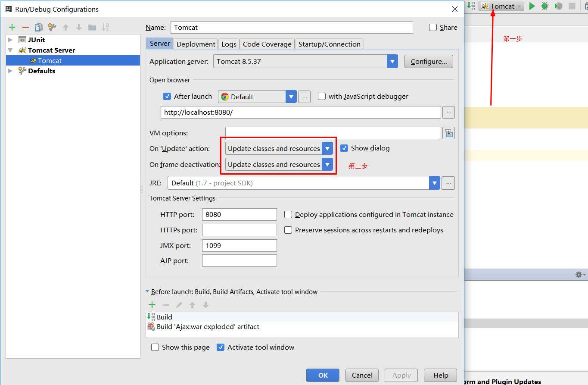Image resolution: width=588 pixels, height=385 pixels.
Task: Uncheck Activate tool window checkbox
Action: pyautogui.click(x=221, y=347)
